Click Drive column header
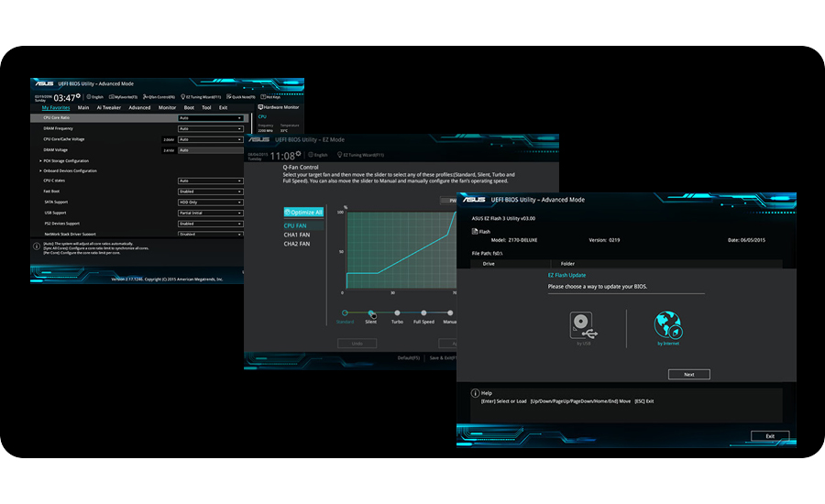This screenshot has height=504, width=825. pyautogui.click(x=489, y=264)
